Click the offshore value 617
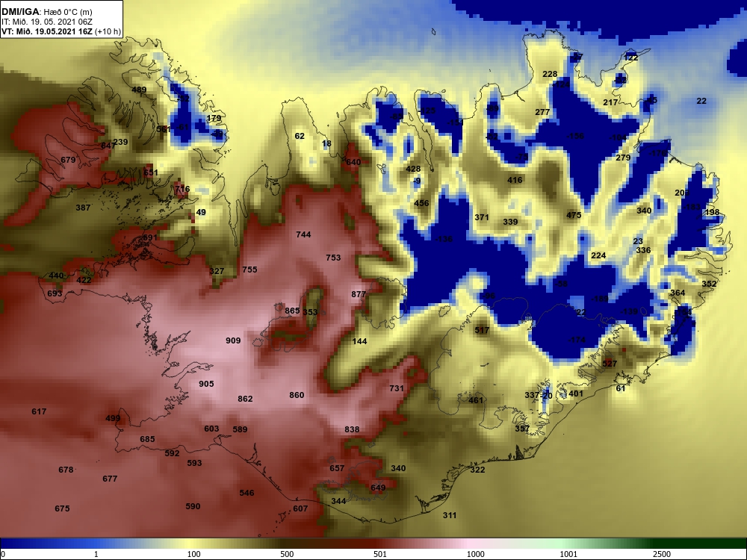 (39, 411)
